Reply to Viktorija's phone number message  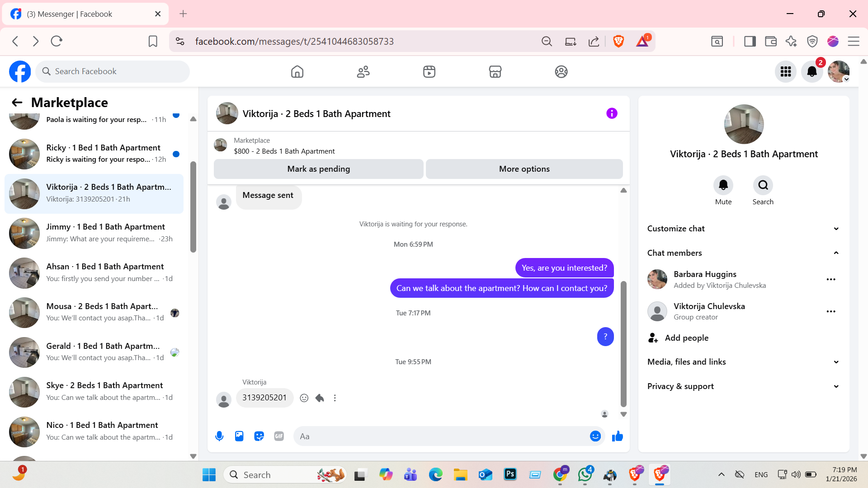(x=320, y=398)
